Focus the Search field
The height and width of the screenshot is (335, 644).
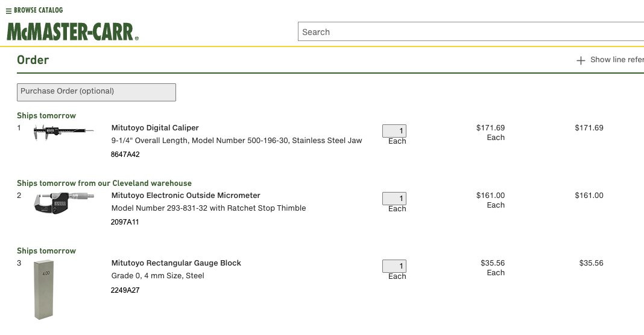point(471,31)
